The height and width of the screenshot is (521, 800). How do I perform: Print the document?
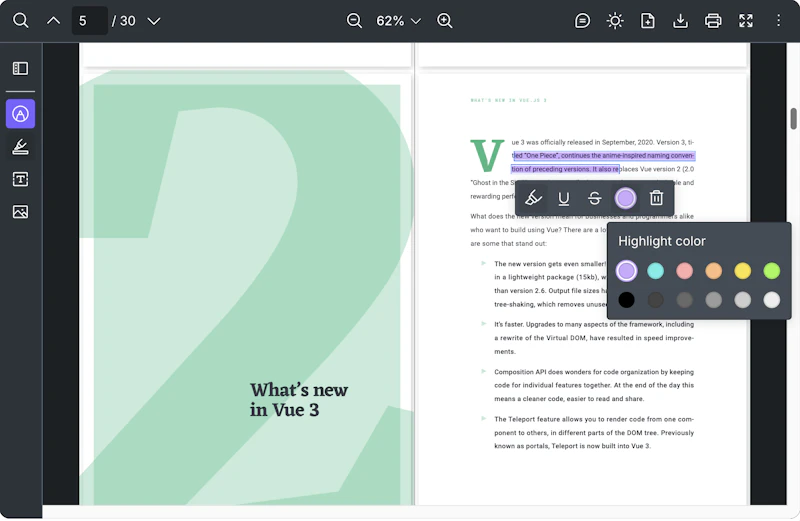tap(713, 21)
